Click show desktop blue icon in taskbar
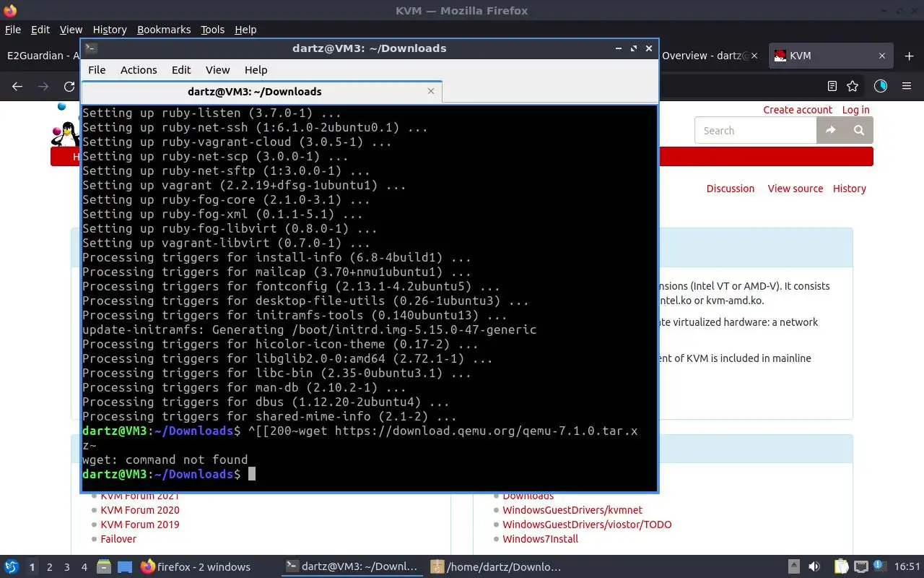This screenshot has height=578, width=924. click(124, 566)
